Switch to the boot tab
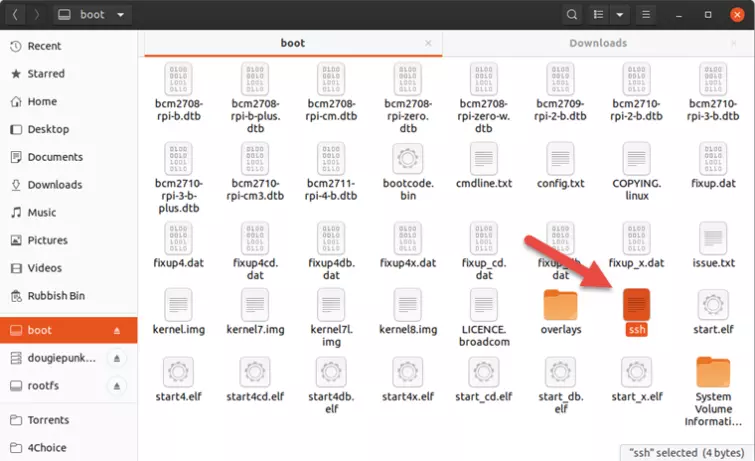 pyautogui.click(x=293, y=43)
